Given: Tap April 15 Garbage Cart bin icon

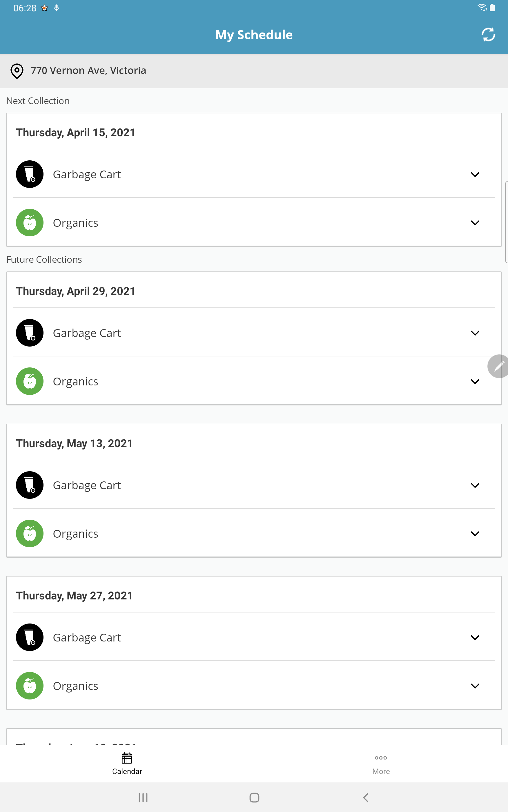Looking at the screenshot, I should point(30,174).
